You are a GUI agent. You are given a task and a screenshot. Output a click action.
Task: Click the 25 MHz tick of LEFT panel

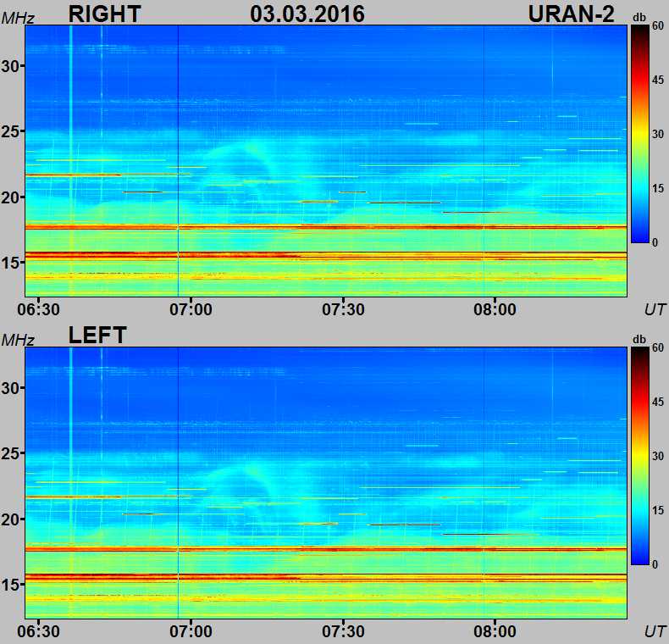pyautogui.click(x=10, y=453)
